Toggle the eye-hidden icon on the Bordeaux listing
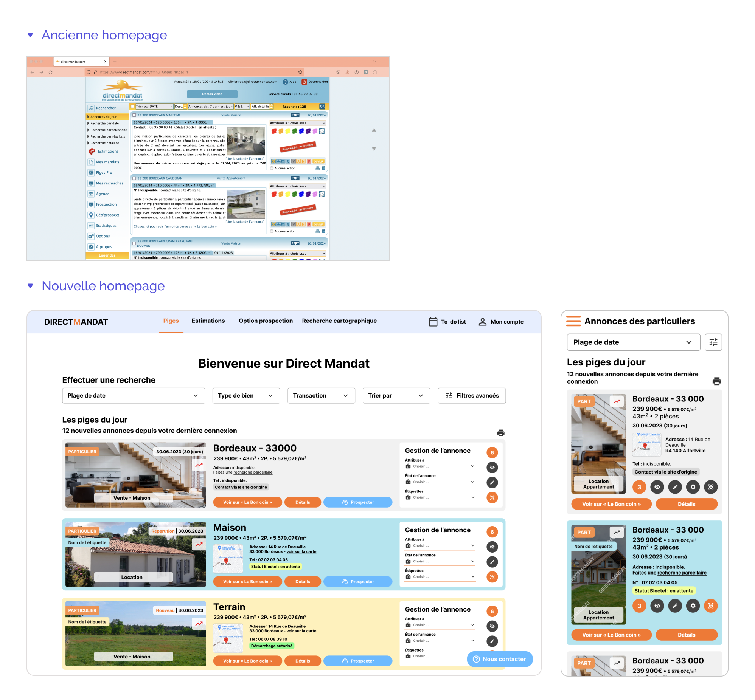Image resolution: width=755 pixels, height=700 pixels. (492, 467)
